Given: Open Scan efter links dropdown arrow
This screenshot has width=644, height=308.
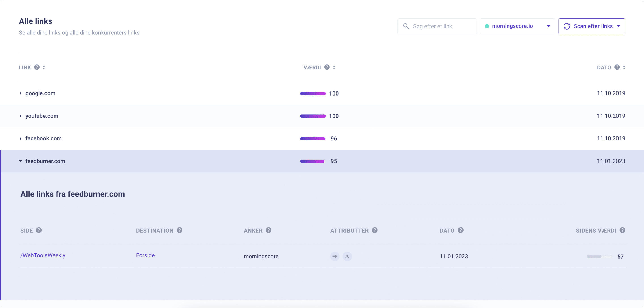Looking at the screenshot, I should (619, 26).
